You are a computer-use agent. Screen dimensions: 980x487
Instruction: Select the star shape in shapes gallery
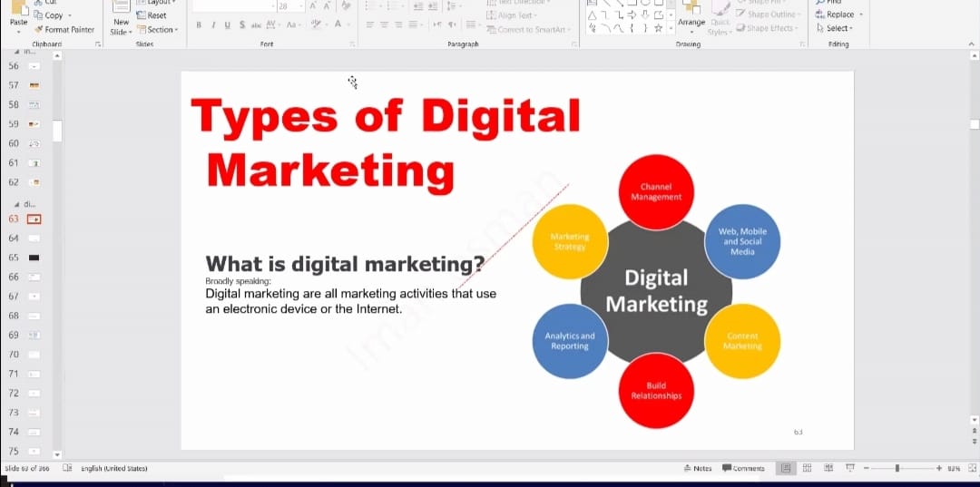[x=656, y=29]
